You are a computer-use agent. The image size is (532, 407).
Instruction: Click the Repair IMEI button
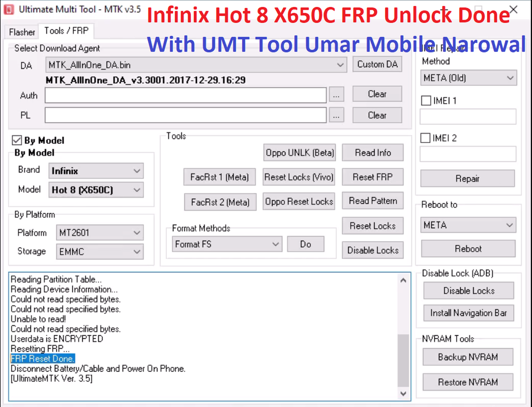point(467,179)
